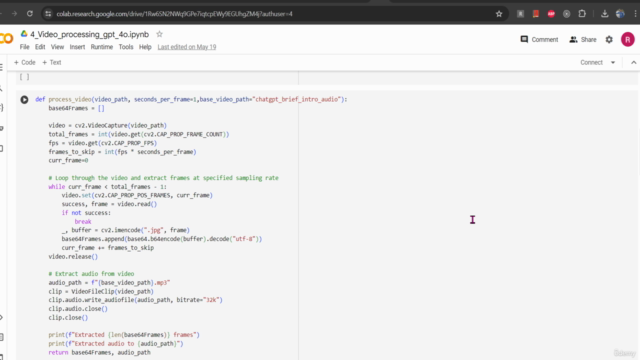Image resolution: width=640 pixels, height=360 pixels.
Task: Click the circular gray extension icon
Action: pyautogui.click(x=567, y=14)
